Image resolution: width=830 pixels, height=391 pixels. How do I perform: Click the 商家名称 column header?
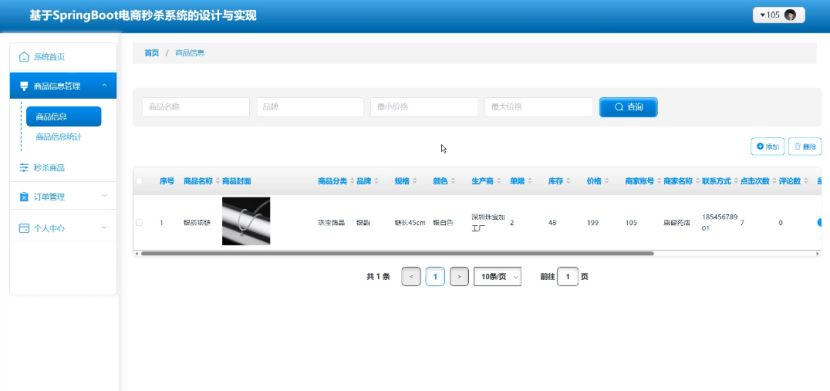click(678, 181)
